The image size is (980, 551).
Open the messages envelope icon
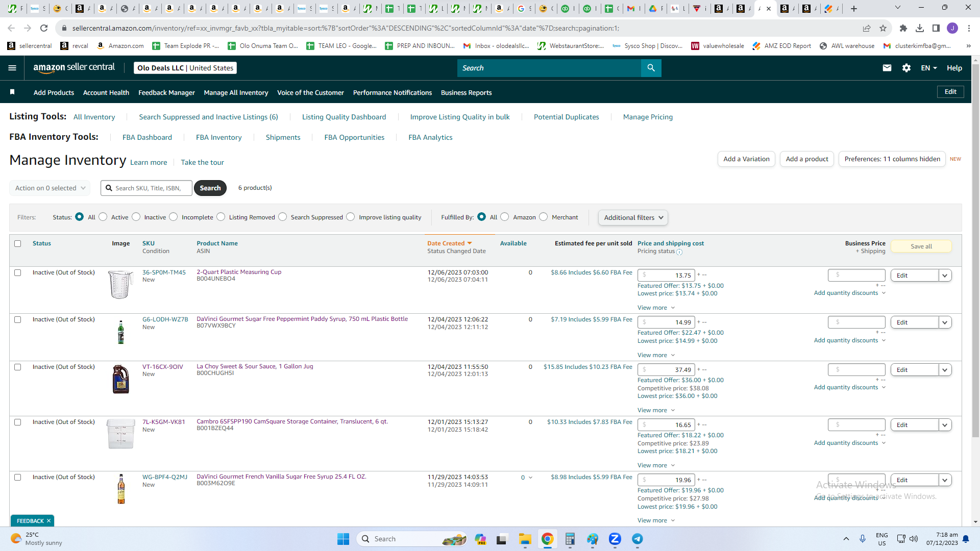click(887, 68)
